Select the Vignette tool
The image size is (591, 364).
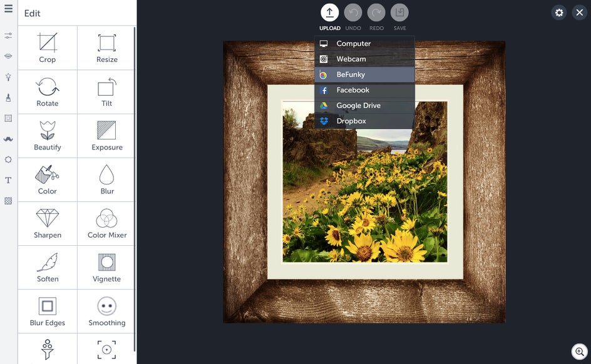click(x=106, y=268)
